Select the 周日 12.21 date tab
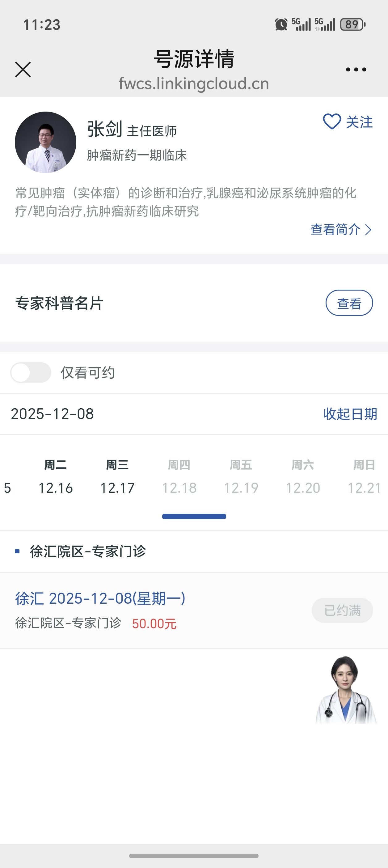Screen dimensions: 388x868 click(364, 476)
